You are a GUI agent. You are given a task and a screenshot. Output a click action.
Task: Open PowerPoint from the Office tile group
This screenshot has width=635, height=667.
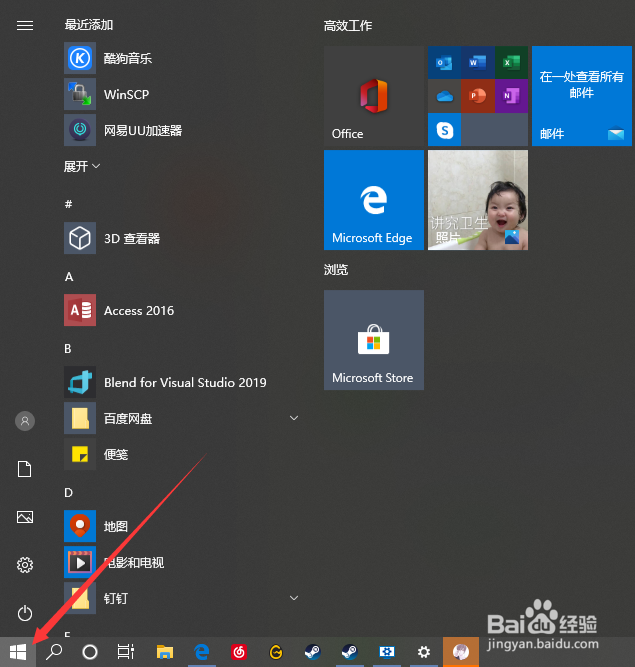[478, 96]
